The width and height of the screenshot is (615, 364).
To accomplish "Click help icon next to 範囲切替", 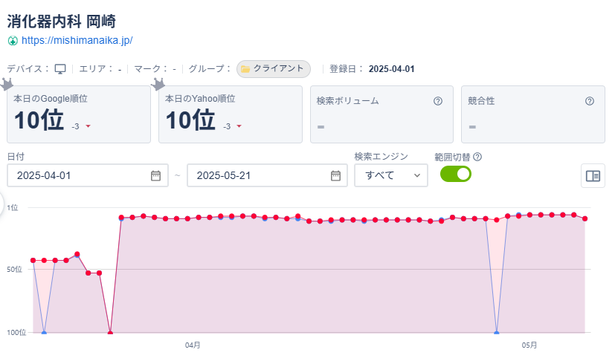I will click(x=477, y=157).
